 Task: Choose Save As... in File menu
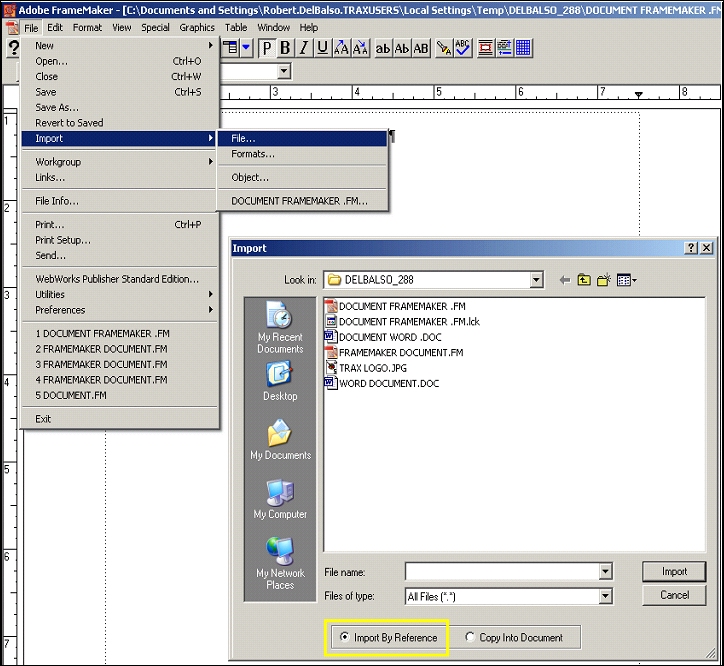(x=120, y=108)
